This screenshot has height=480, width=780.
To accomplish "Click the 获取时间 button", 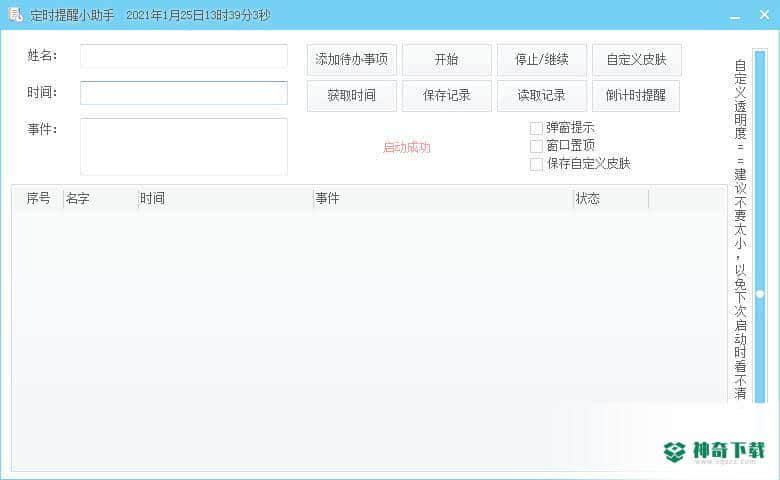I will coord(352,96).
